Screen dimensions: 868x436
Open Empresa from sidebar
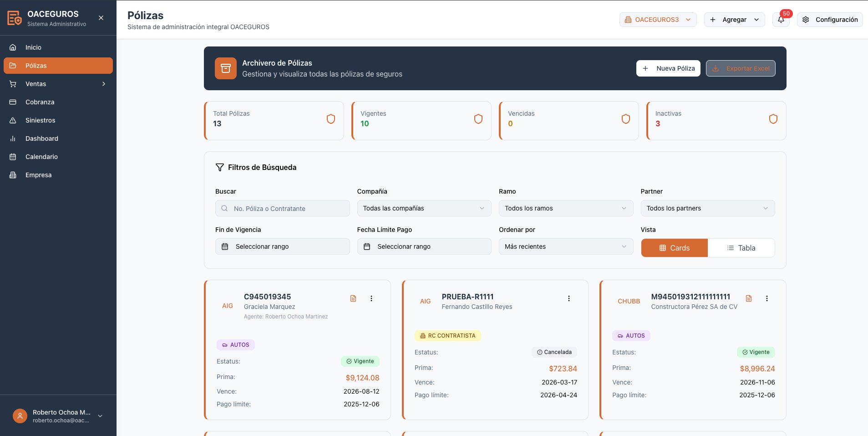58,175
